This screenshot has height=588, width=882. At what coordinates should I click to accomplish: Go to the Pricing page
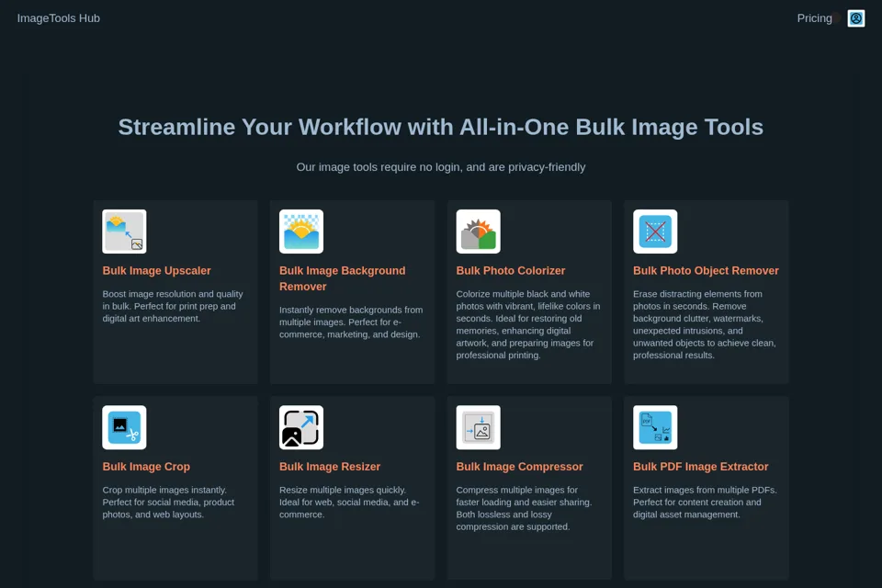point(814,18)
